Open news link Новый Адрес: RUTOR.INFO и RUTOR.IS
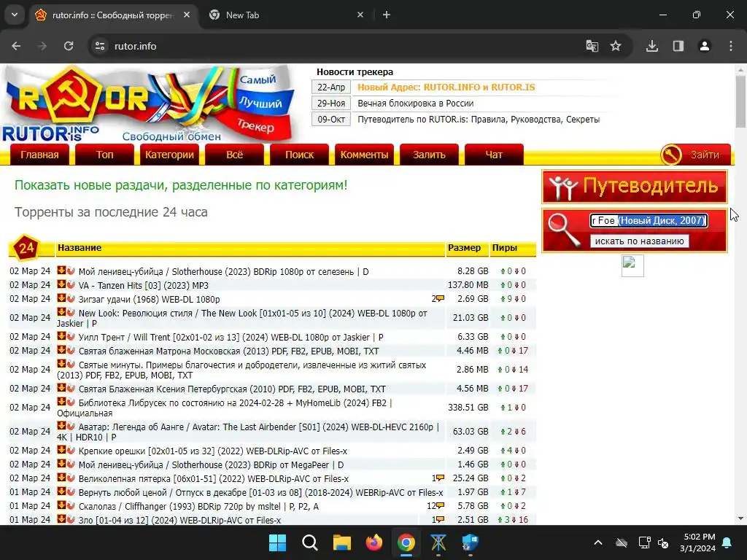 coord(446,87)
